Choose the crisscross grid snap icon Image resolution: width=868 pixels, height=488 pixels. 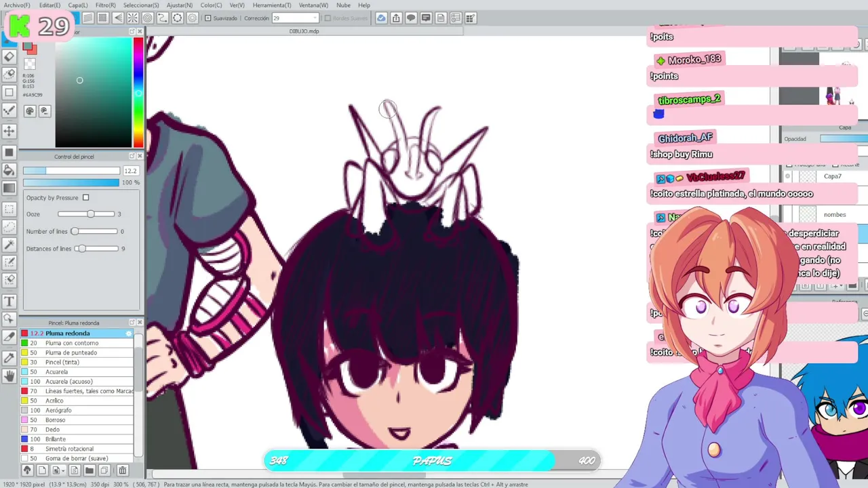pos(103,18)
